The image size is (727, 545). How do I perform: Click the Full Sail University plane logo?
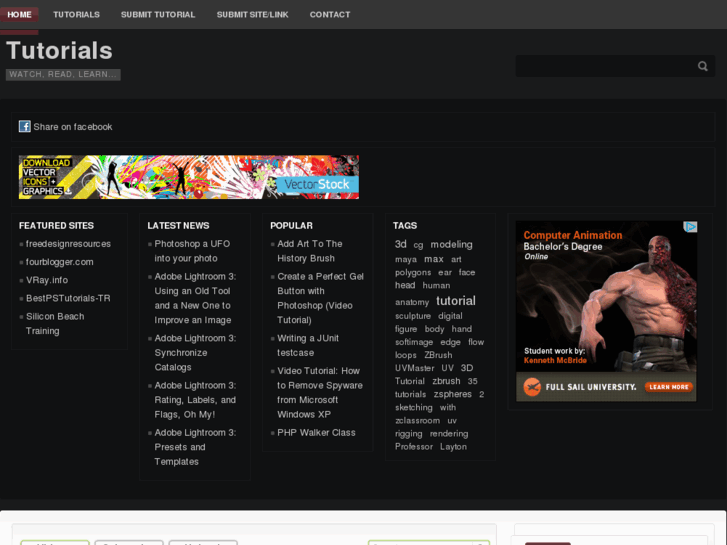click(x=532, y=387)
